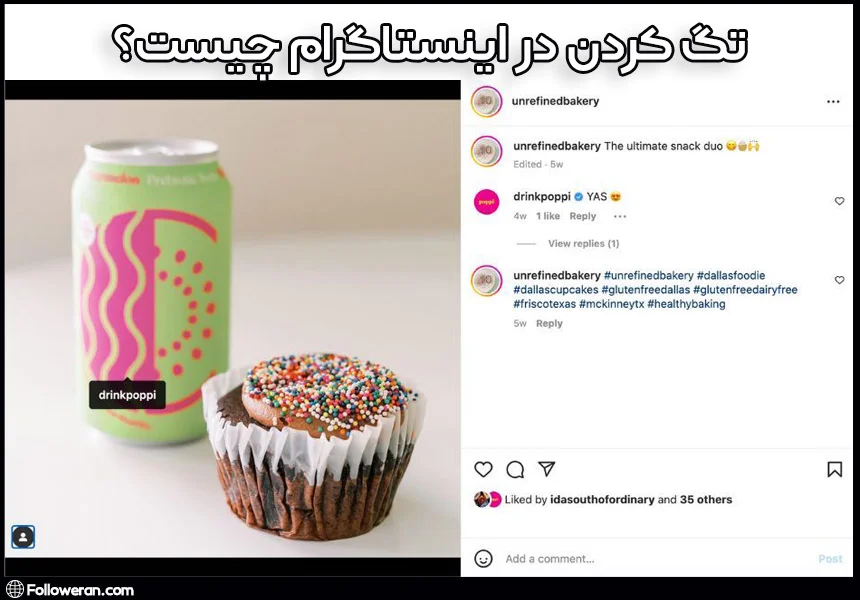Toggle the tagged people icon on the photo
The image size is (860, 600).
(x=23, y=537)
